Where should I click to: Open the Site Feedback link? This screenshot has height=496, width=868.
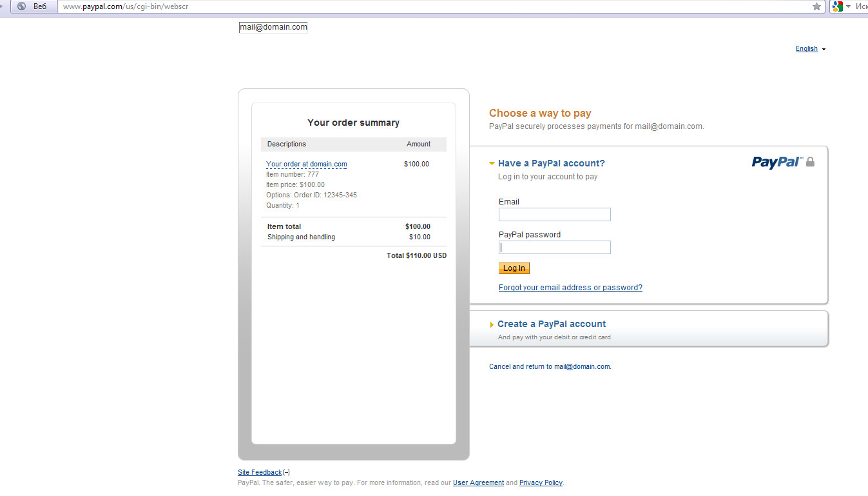[x=260, y=473]
